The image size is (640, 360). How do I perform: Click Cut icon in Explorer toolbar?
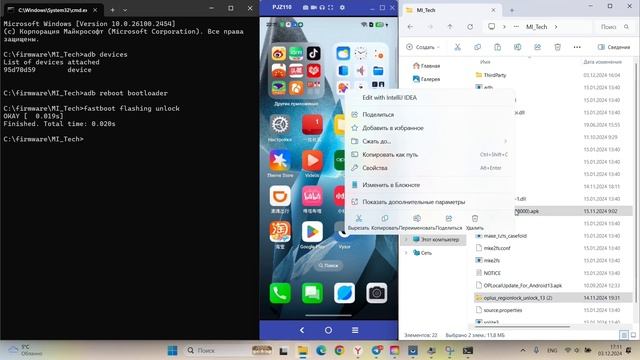coord(458,47)
